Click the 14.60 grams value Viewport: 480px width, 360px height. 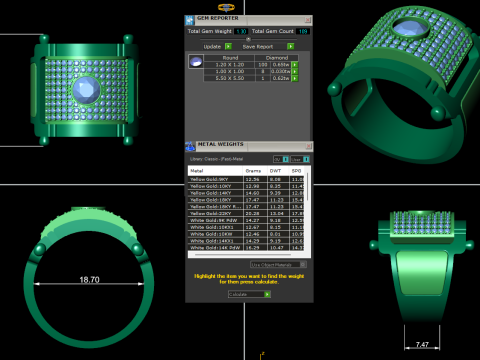252,193
